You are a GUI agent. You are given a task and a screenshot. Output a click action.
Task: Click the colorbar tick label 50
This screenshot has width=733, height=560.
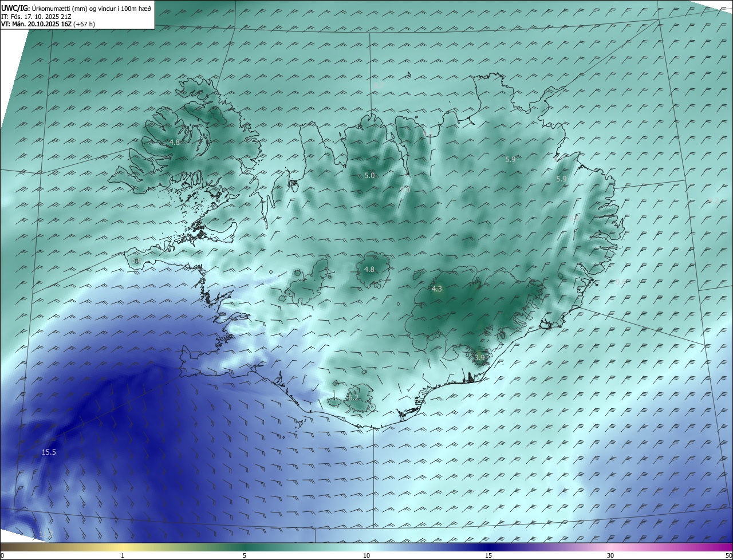[728, 555]
